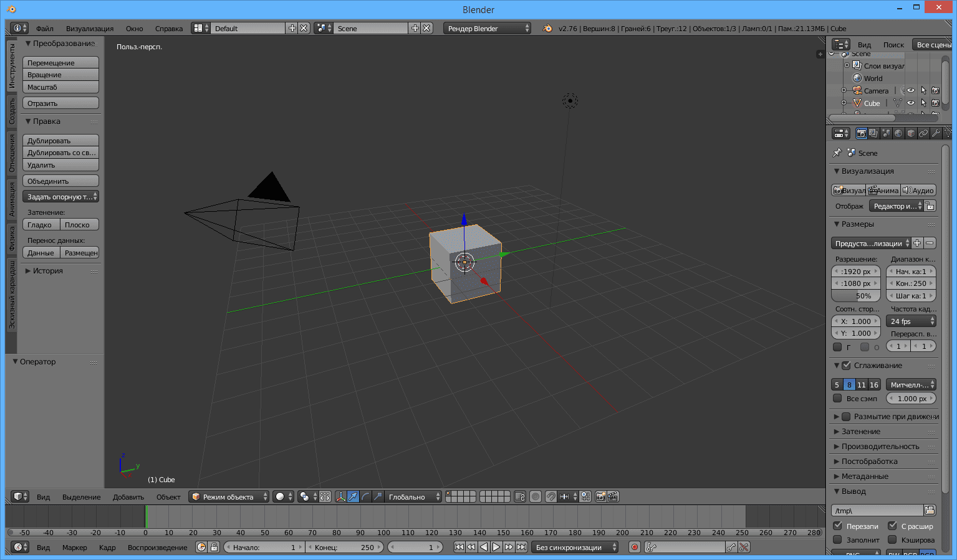957x560 pixels.
Task: Open the Файл menu
Action: 45,28
